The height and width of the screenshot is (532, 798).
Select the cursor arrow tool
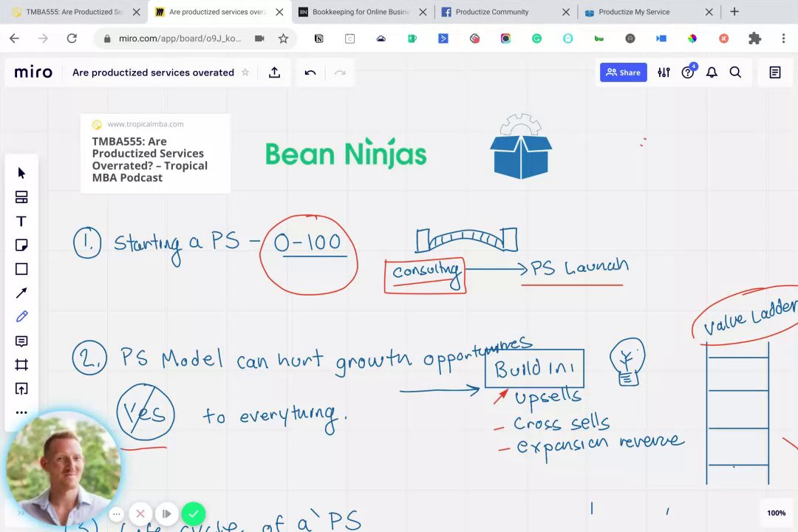tap(21, 173)
